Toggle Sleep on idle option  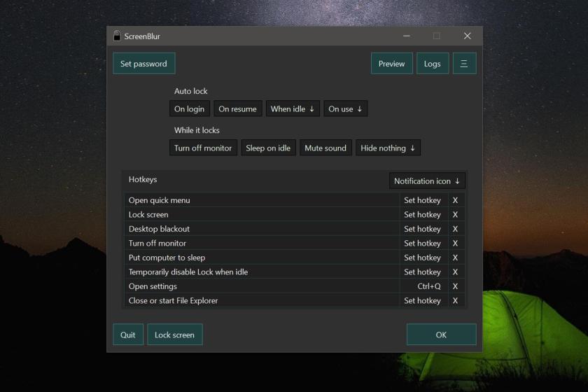[x=268, y=148]
